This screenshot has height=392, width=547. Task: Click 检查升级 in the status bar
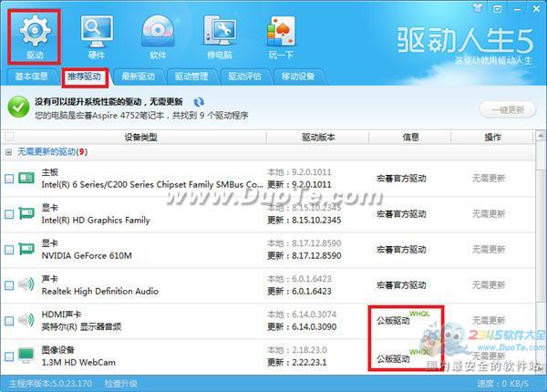click(x=121, y=384)
